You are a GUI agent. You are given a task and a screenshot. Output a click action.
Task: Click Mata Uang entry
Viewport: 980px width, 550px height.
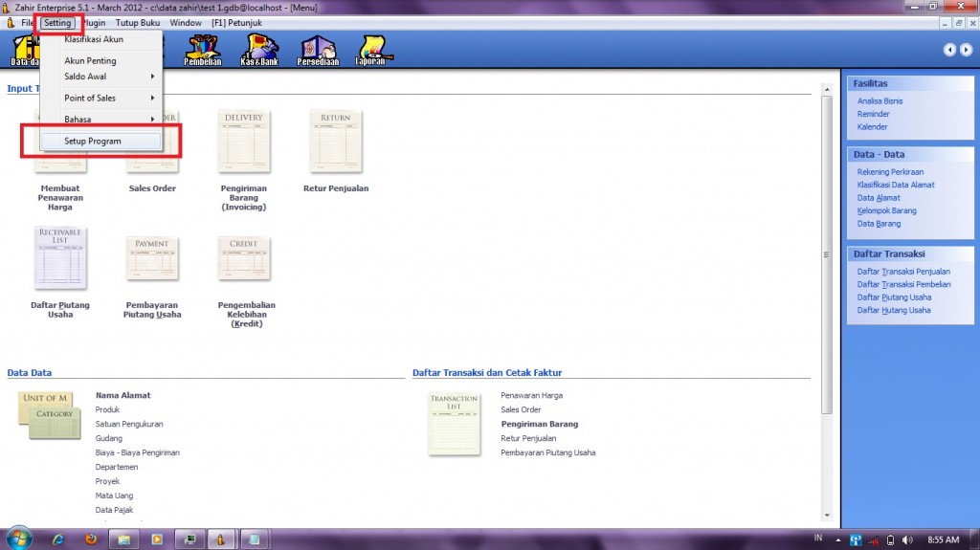114,495
